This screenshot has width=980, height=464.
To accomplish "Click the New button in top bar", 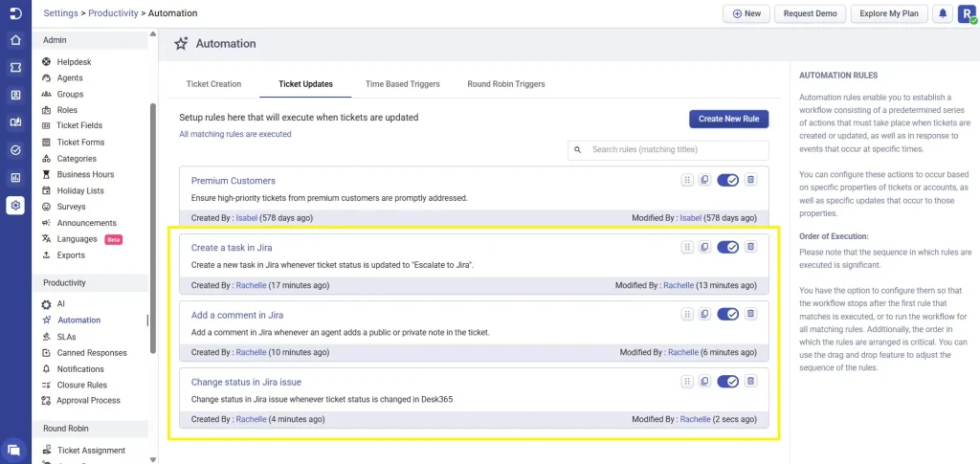I will [746, 13].
